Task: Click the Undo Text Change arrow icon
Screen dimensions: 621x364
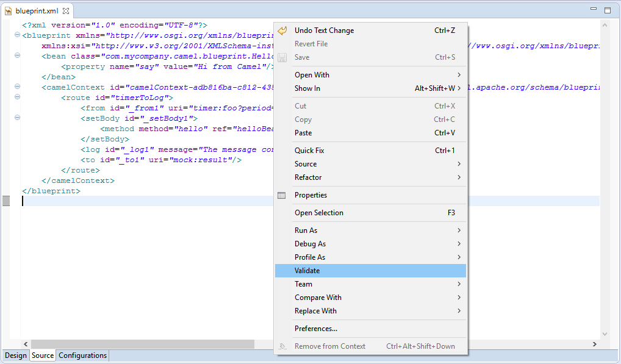Action: (x=282, y=30)
